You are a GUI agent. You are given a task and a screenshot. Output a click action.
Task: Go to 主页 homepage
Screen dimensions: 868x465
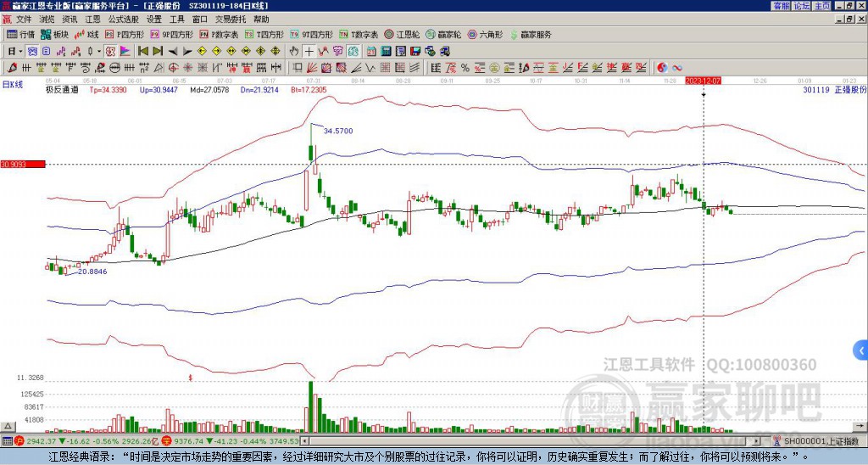822,6
